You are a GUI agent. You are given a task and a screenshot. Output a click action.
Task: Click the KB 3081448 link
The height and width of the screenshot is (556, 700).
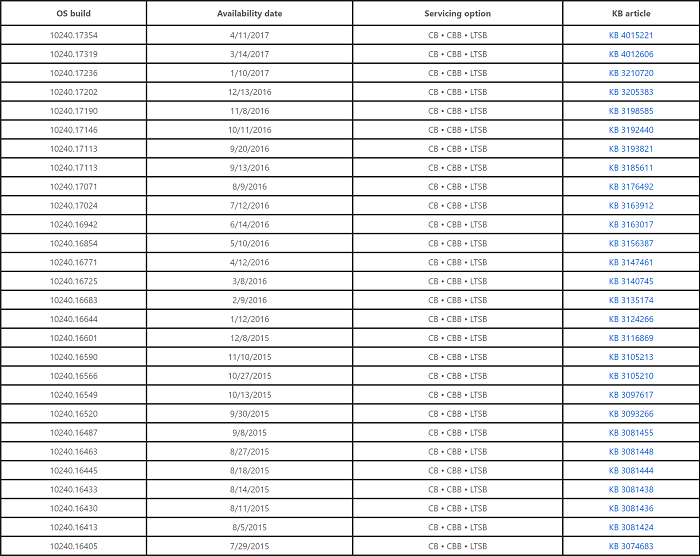(x=631, y=451)
